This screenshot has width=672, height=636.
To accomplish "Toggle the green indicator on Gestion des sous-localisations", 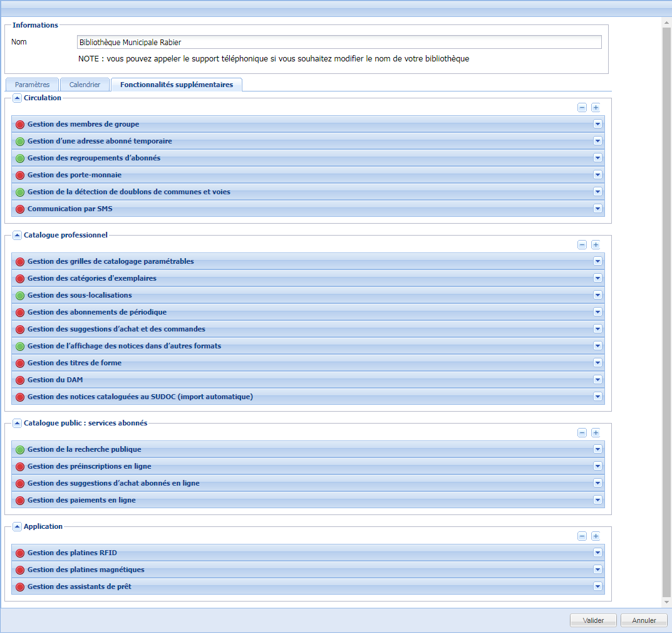I will pyautogui.click(x=19, y=295).
